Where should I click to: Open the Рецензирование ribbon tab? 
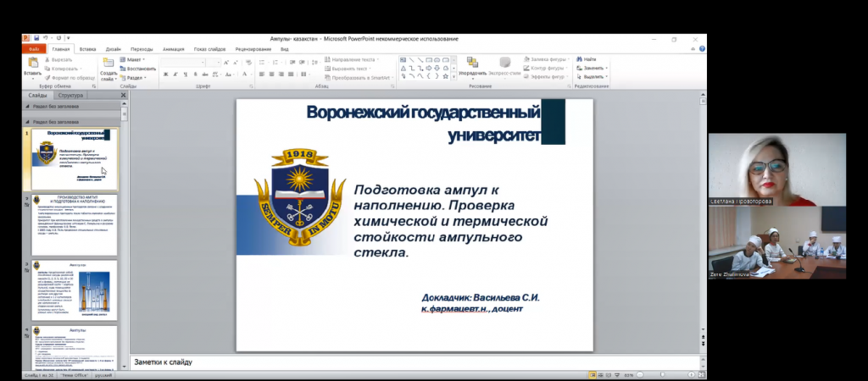click(x=253, y=49)
